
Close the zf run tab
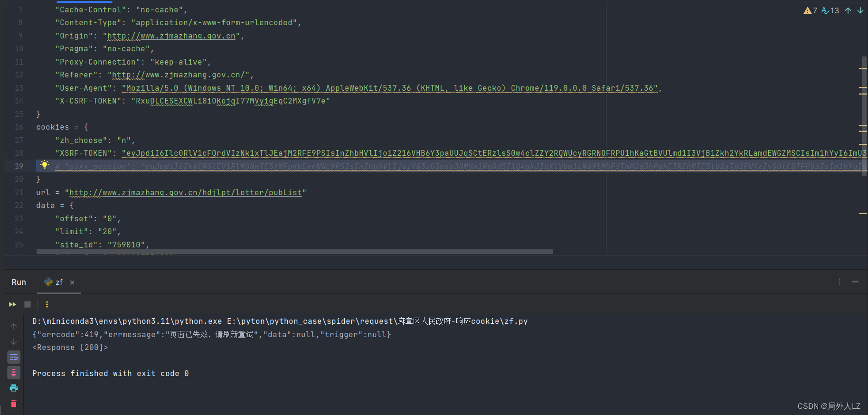[72, 283]
